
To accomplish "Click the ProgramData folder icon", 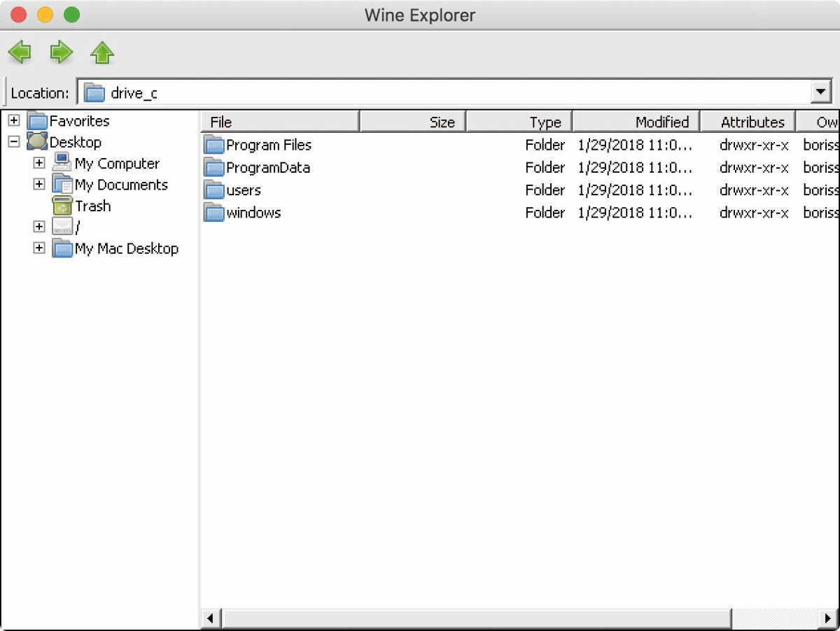I will (214, 168).
